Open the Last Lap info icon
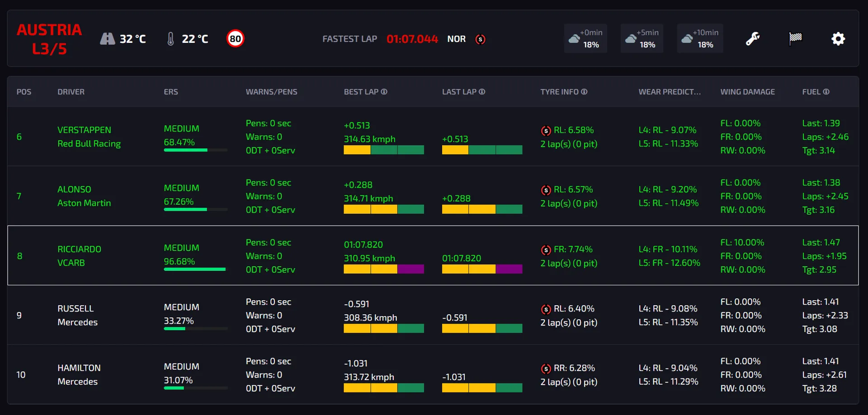868x415 pixels. [x=483, y=92]
